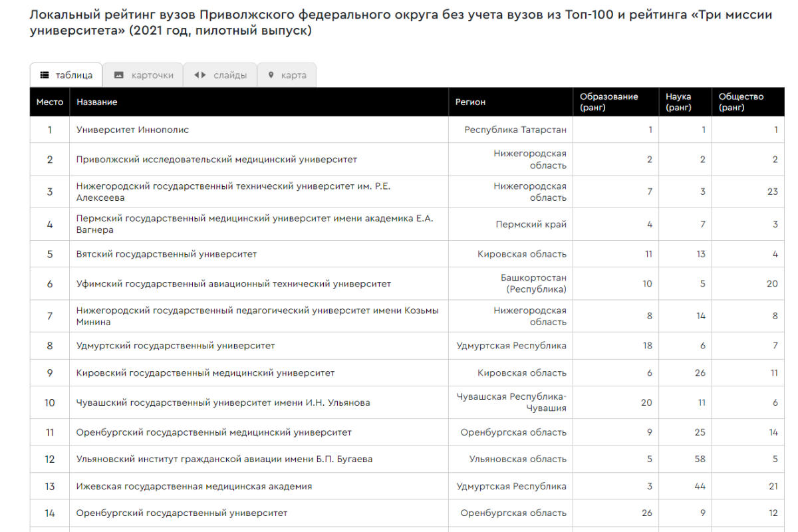Open Ульяновский институт гражданской авиации link
Viewport: 798px width, 532px height.
[224, 460]
